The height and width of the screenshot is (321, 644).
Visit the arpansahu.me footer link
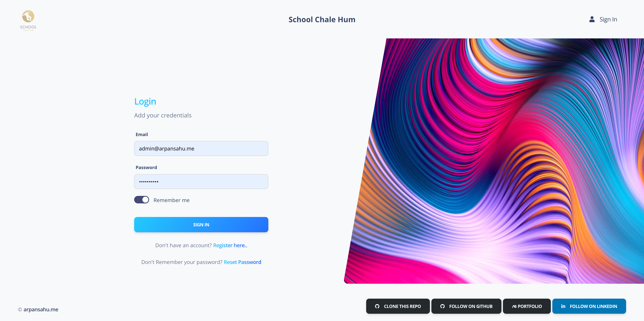tap(41, 309)
